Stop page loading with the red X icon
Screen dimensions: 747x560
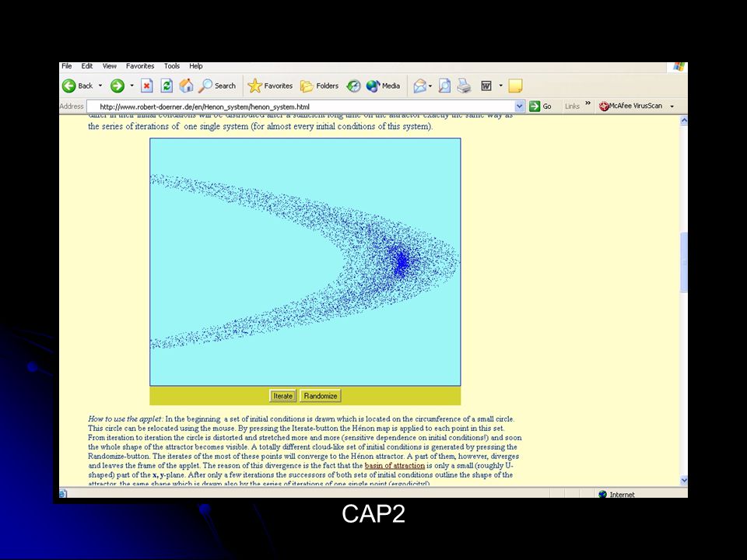point(147,86)
